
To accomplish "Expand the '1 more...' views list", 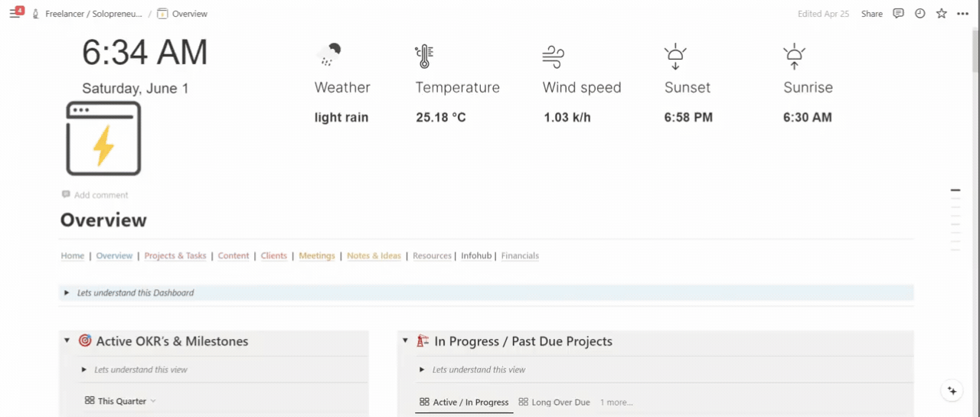I will point(616,402).
